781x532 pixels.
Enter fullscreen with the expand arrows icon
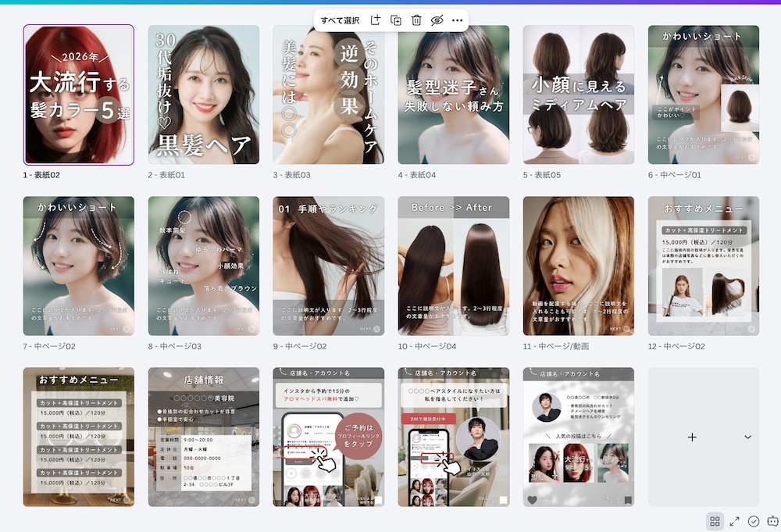[x=734, y=521]
